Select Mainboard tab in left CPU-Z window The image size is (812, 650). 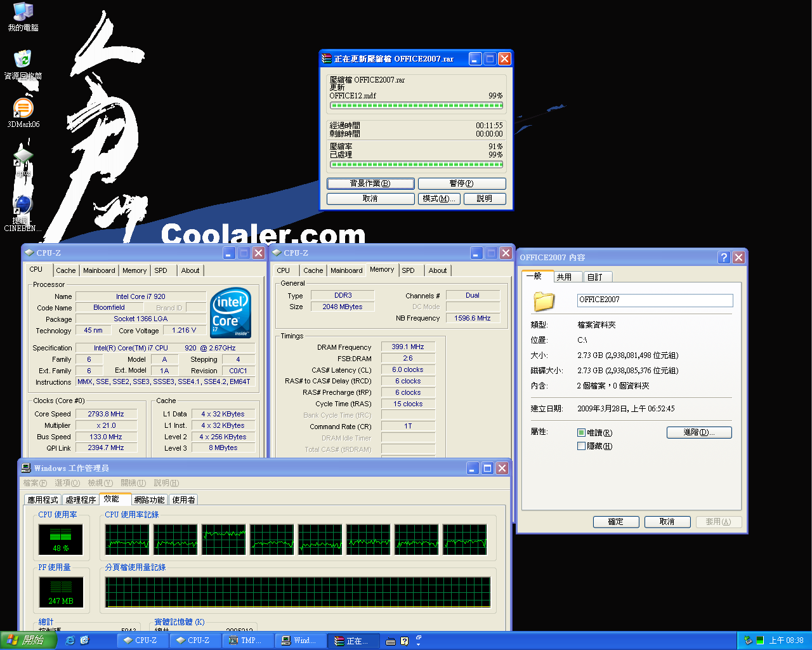coord(99,270)
